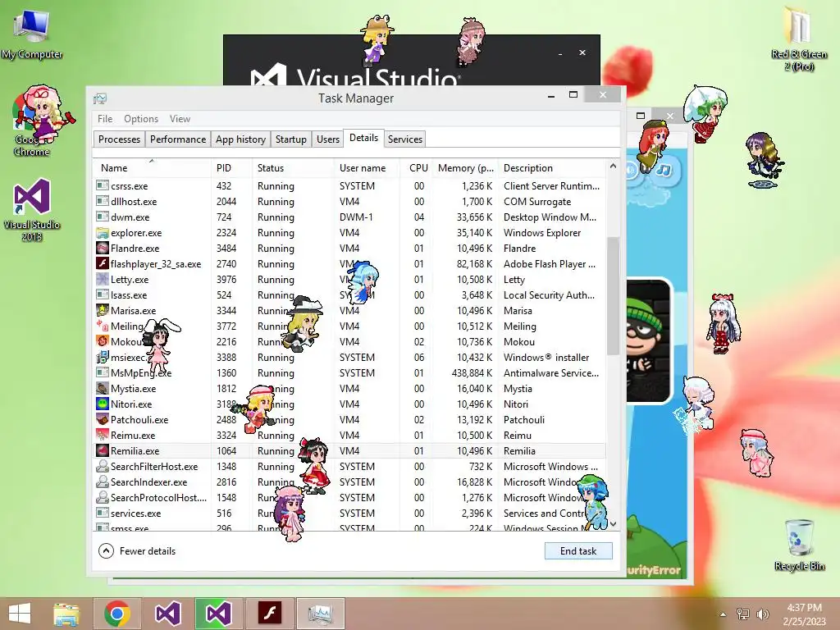This screenshot has height=630, width=840.
Task: Sort by the CPU column header
Action: click(416, 167)
